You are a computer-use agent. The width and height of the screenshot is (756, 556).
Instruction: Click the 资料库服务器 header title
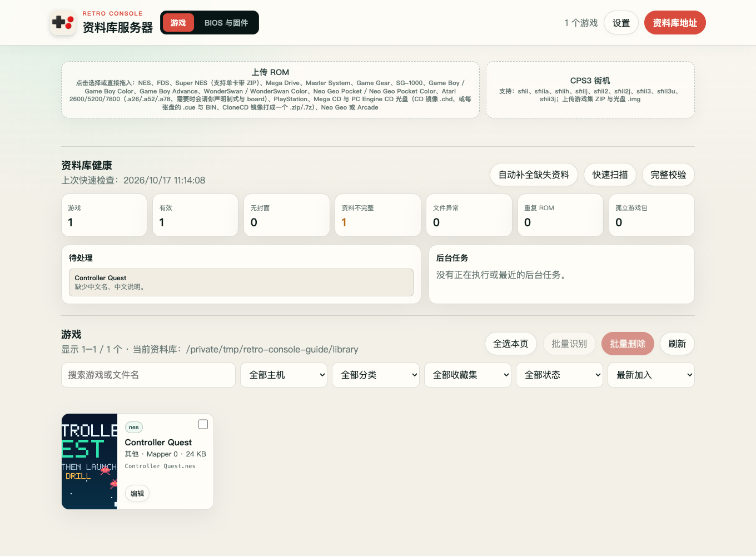click(x=118, y=28)
